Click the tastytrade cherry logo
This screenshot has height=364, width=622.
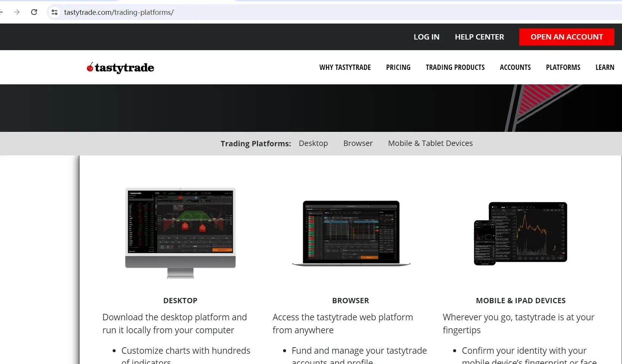coord(120,68)
